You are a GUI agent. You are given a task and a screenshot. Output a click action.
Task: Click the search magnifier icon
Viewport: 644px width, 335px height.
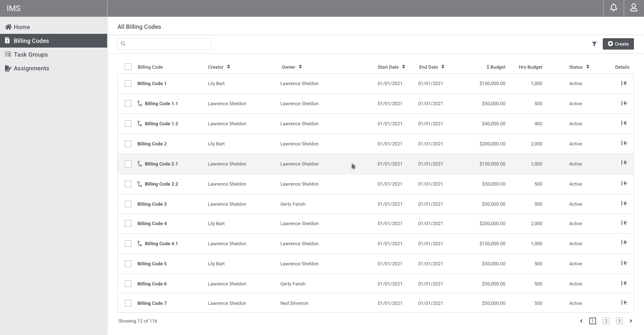123,44
